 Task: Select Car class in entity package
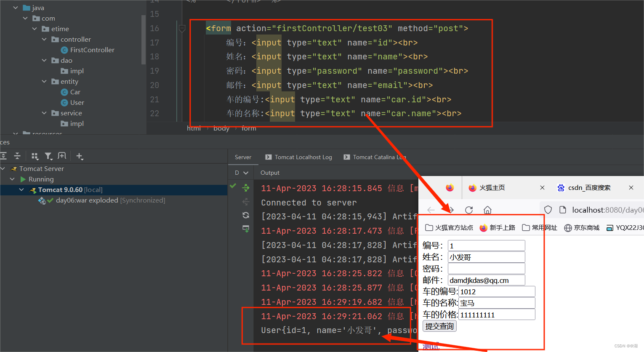[x=75, y=92]
